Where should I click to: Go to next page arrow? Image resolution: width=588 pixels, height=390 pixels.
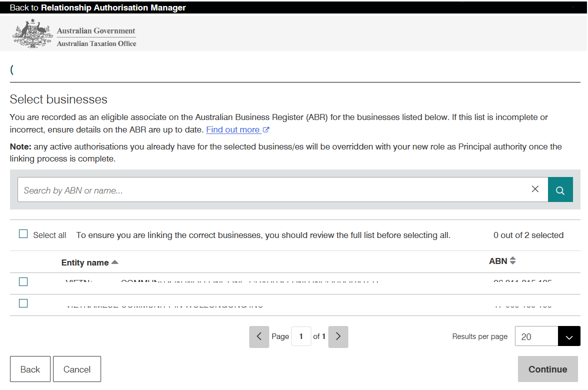338,337
